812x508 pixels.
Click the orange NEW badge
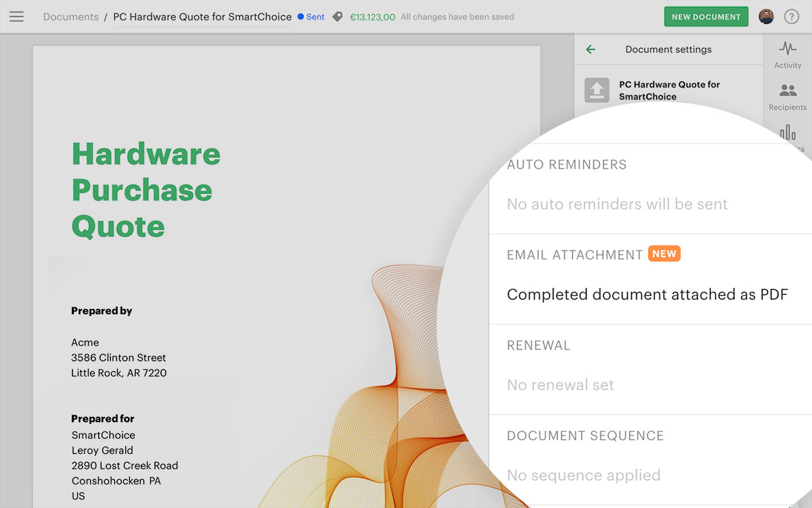pos(664,254)
